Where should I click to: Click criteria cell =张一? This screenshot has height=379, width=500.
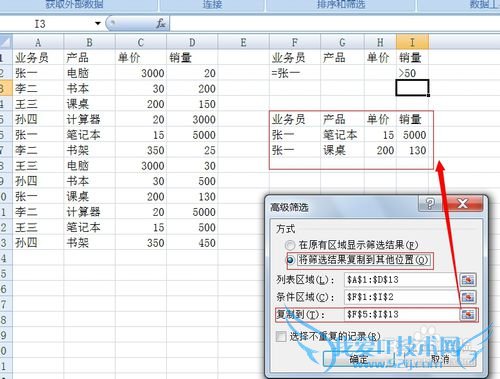[295, 73]
